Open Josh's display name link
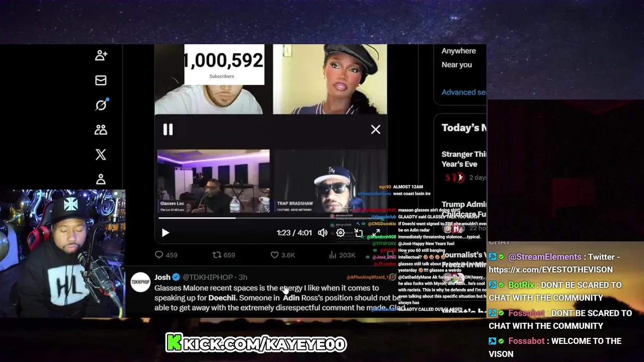This screenshot has height=362, width=644. tap(162, 277)
